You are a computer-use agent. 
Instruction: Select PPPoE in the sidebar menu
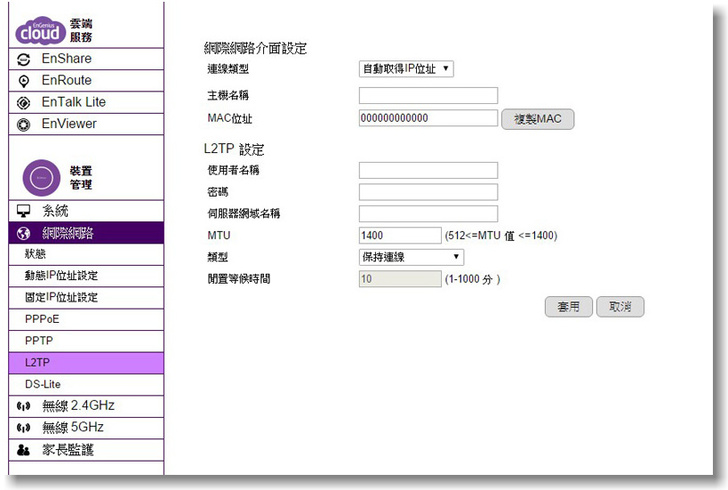(x=42, y=319)
